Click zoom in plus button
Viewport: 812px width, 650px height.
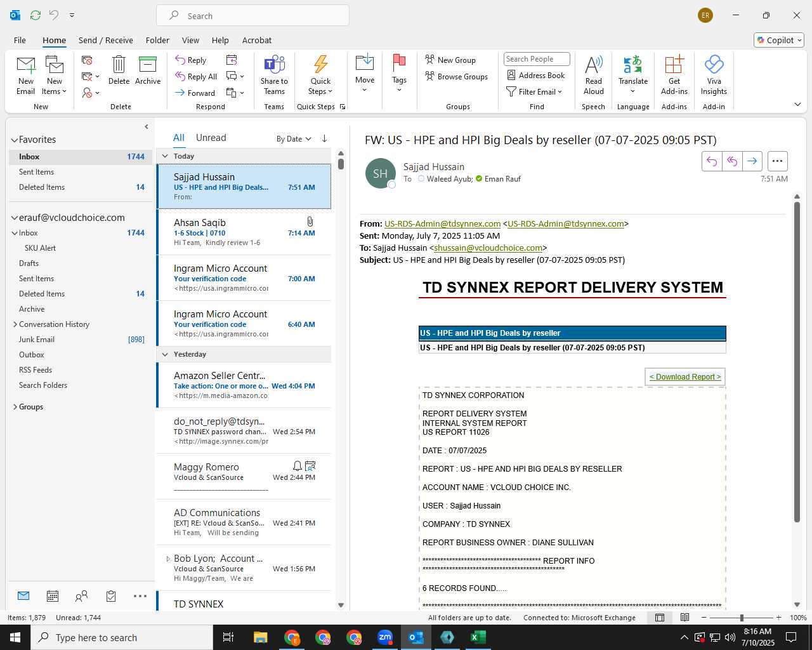click(x=778, y=618)
